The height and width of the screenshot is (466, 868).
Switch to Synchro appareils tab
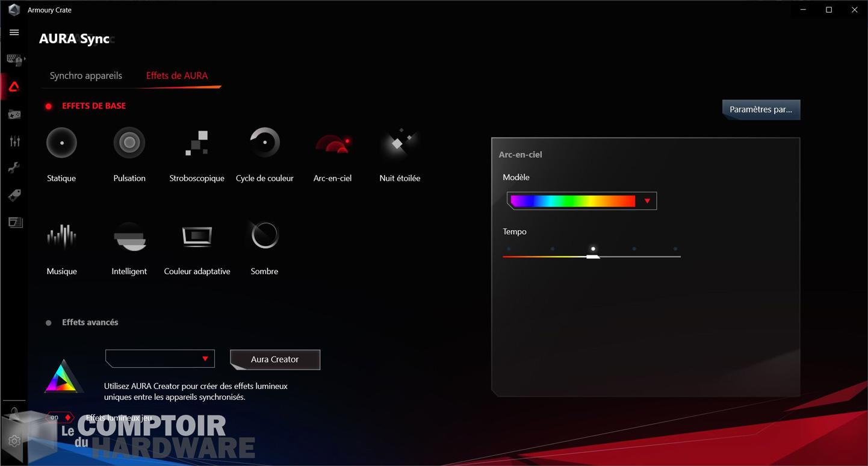click(86, 76)
